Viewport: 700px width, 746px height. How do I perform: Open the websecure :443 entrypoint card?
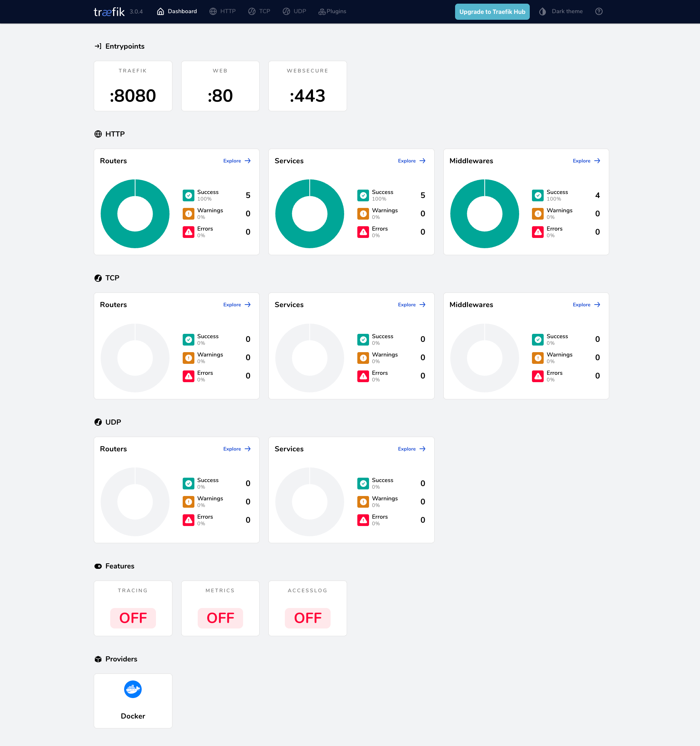(x=308, y=86)
